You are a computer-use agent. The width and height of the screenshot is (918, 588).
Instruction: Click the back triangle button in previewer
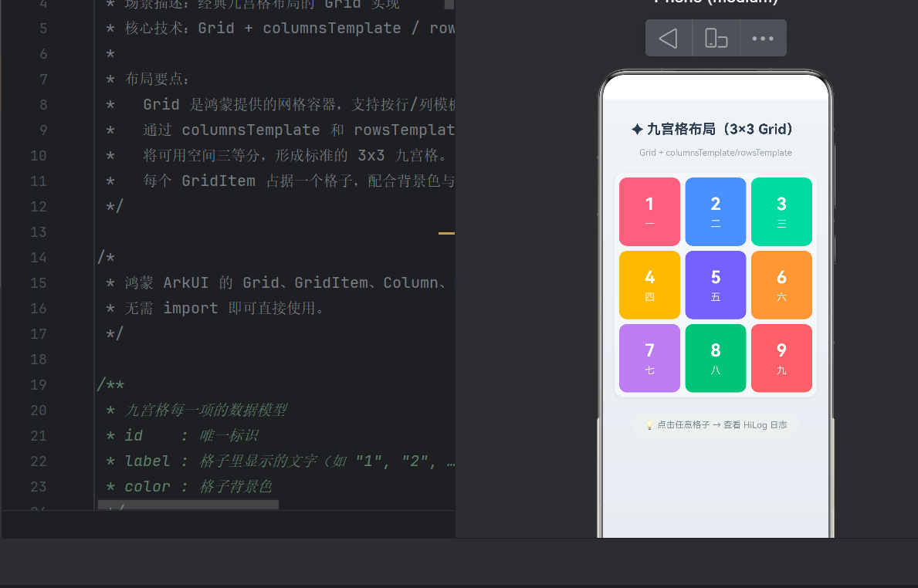(x=669, y=39)
